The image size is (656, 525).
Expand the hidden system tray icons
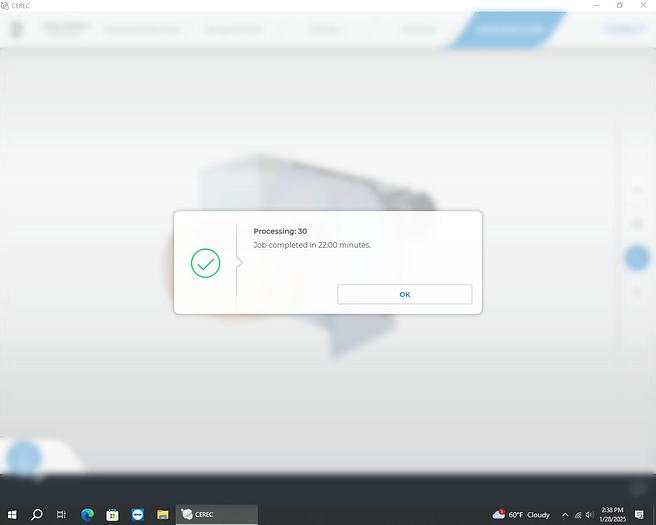(x=565, y=514)
